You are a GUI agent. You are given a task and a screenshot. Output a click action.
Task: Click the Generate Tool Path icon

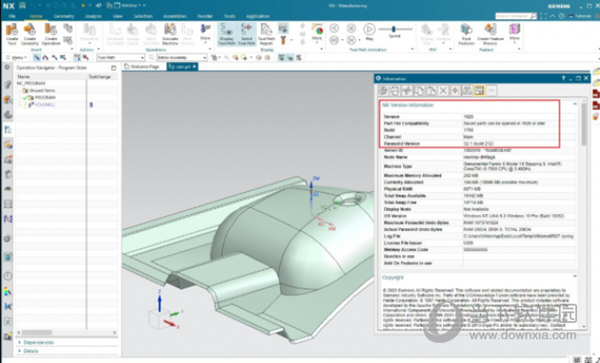(115, 34)
